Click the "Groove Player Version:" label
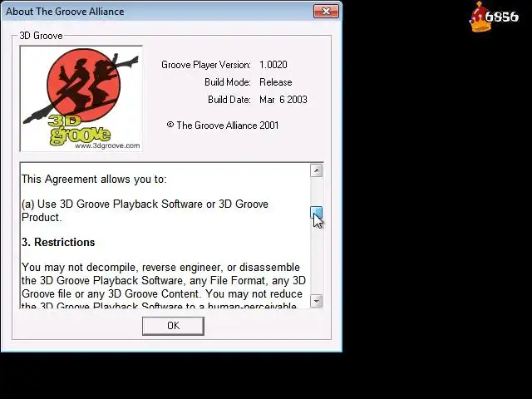 pyautogui.click(x=206, y=65)
